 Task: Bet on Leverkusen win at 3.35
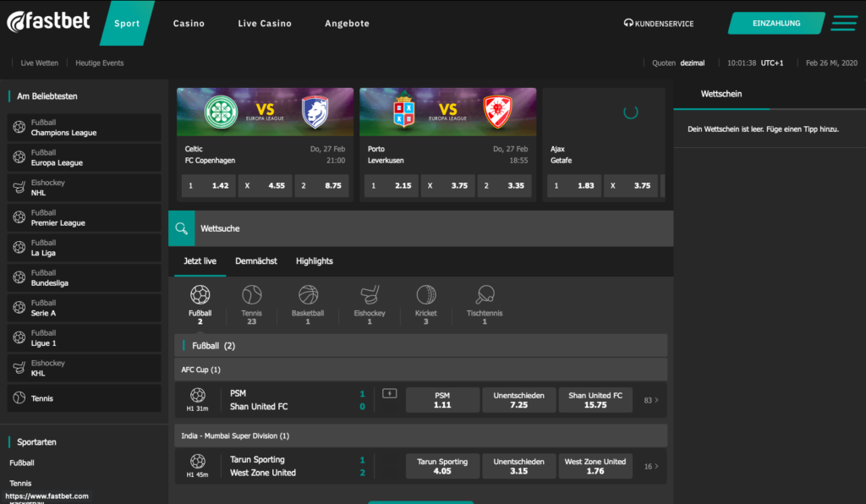[504, 186]
